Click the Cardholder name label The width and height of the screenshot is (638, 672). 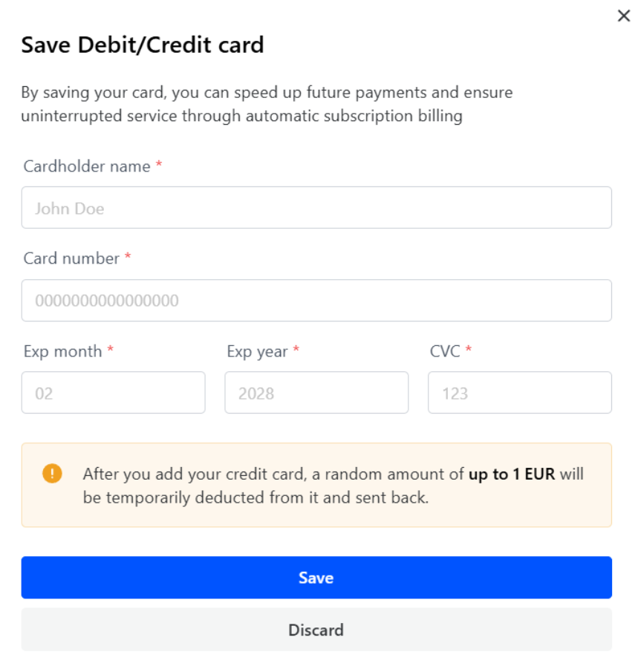click(87, 166)
